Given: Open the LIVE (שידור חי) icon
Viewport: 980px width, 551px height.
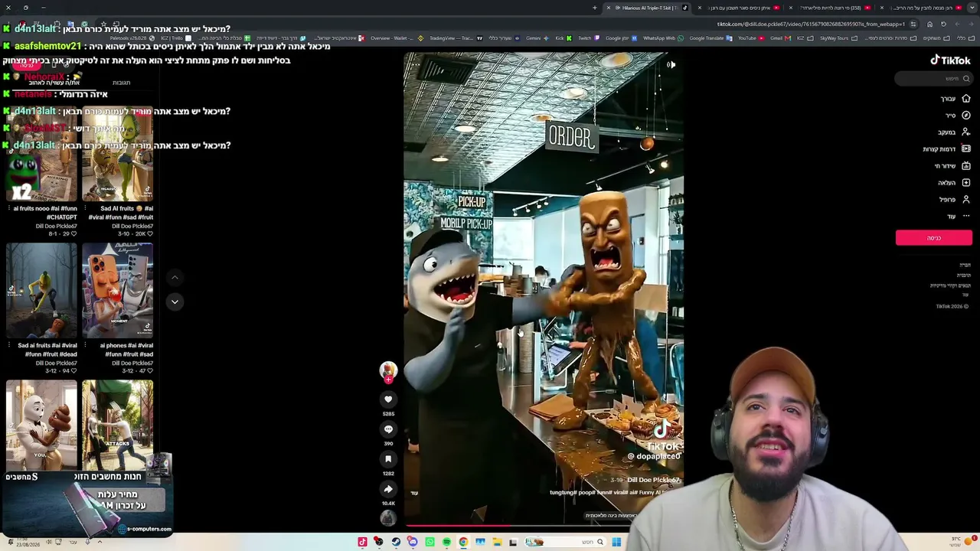Looking at the screenshot, I should pyautogui.click(x=965, y=166).
